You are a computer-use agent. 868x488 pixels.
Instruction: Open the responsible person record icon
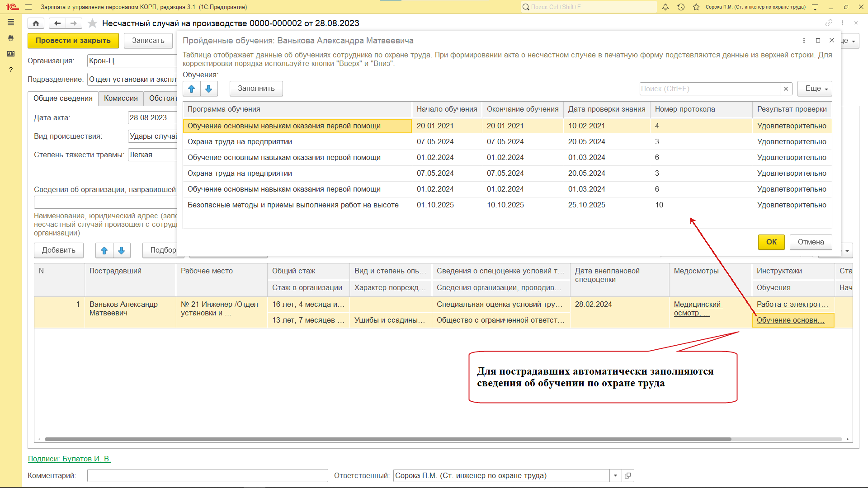[627, 475]
